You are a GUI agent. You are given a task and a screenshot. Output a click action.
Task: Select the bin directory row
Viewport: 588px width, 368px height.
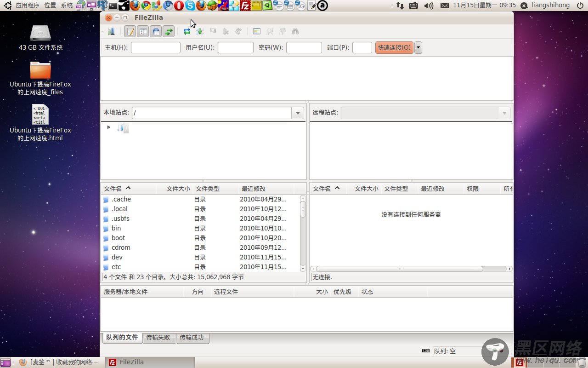point(200,228)
